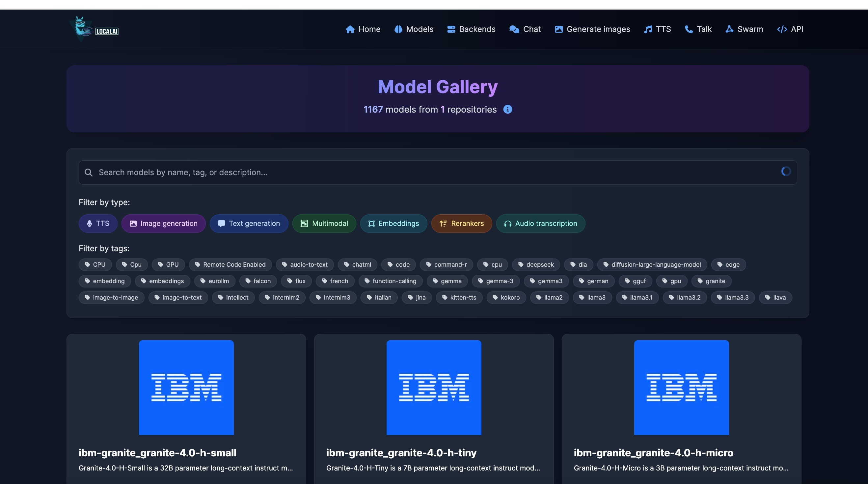Open the Chat page
This screenshot has width=868, height=484.
[x=525, y=29]
